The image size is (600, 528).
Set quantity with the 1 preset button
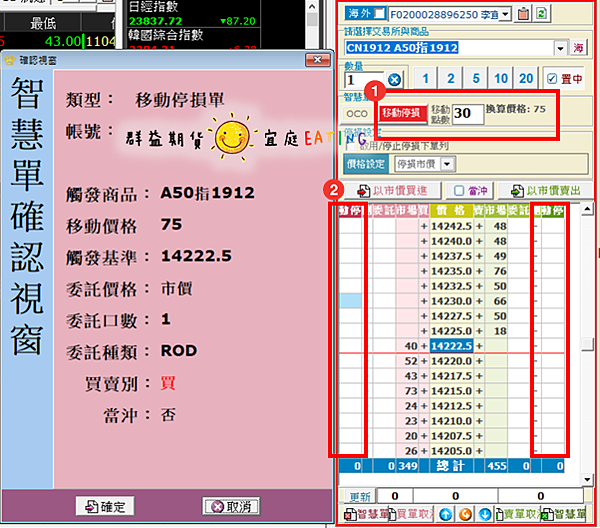click(426, 79)
